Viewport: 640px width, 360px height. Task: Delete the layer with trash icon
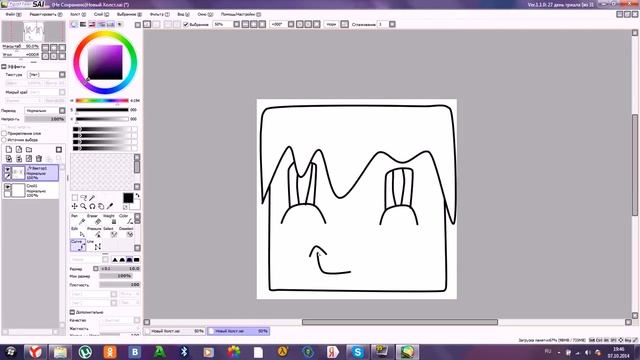39,158
